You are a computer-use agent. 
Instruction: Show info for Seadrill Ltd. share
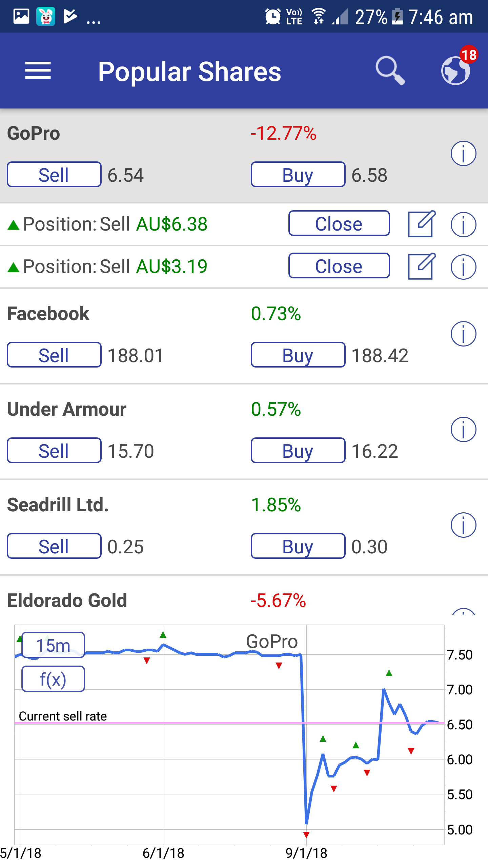click(x=463, y=525)
